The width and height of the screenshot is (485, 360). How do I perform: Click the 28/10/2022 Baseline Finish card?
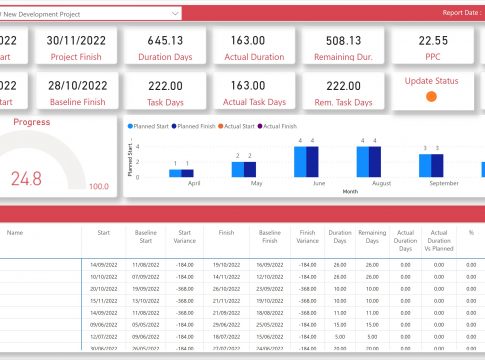(x=77, y=91)
